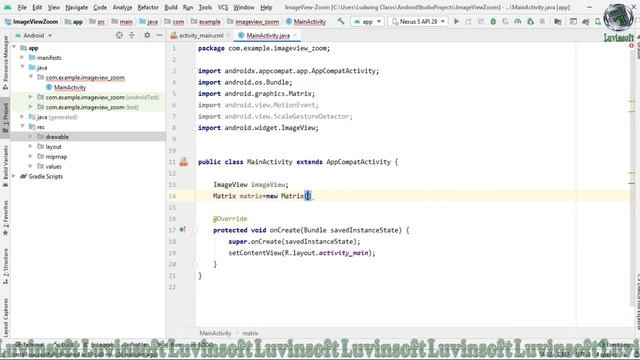
Task: Toggle the Build Variants tool window
Action: [x=5, y=166]
